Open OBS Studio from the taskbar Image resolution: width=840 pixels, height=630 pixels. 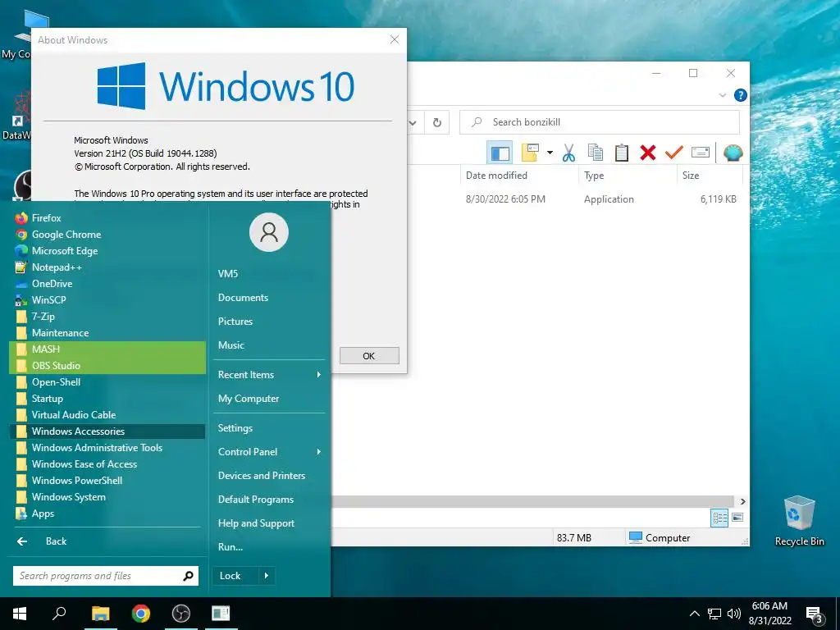coord(181,614)
